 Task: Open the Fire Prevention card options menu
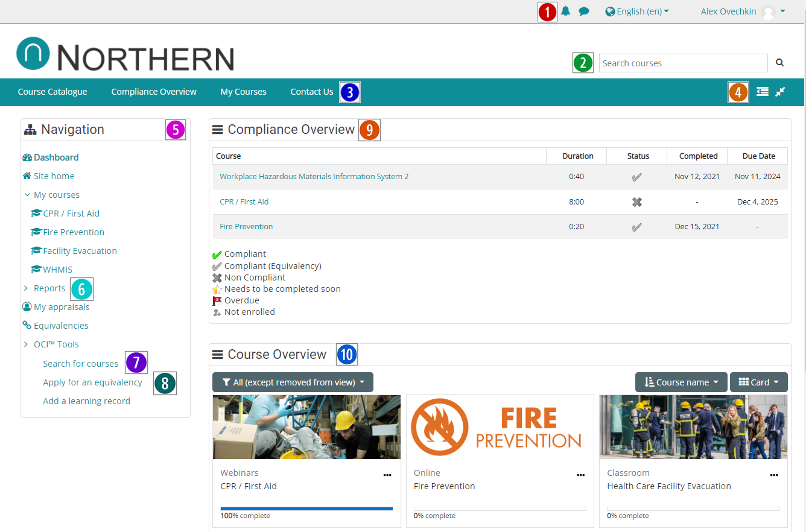pos(580,475)
